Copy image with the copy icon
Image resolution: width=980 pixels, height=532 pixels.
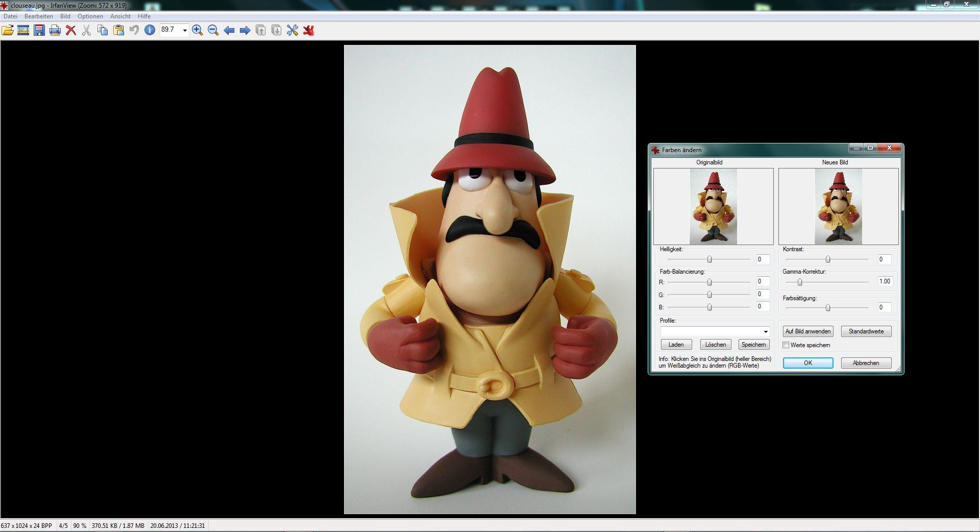coord(103,31)
